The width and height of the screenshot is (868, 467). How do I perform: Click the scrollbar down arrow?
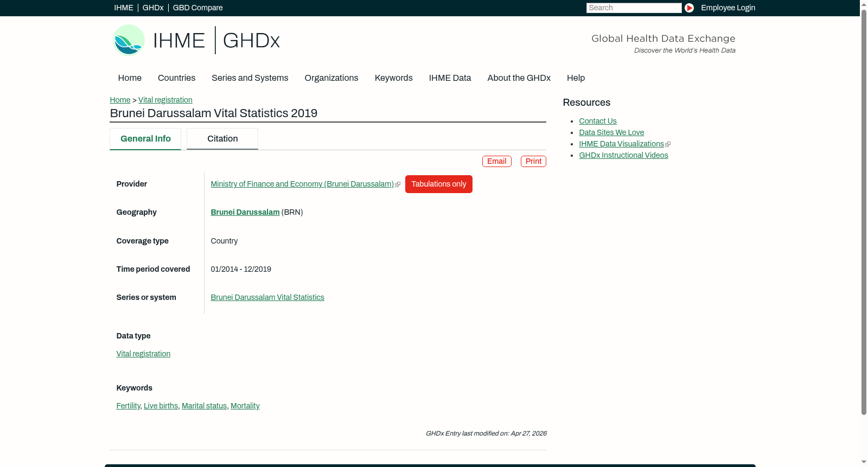coord(864,463)
